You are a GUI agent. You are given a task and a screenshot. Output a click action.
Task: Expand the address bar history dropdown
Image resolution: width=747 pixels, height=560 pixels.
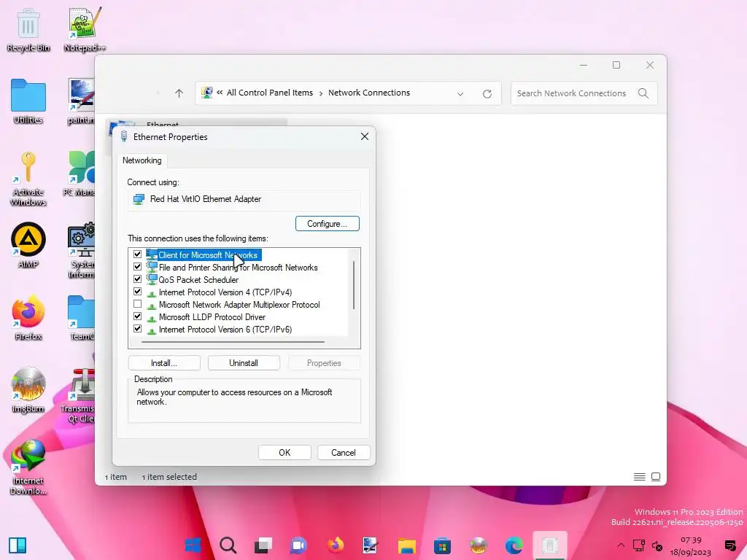[x=460, y=94]
